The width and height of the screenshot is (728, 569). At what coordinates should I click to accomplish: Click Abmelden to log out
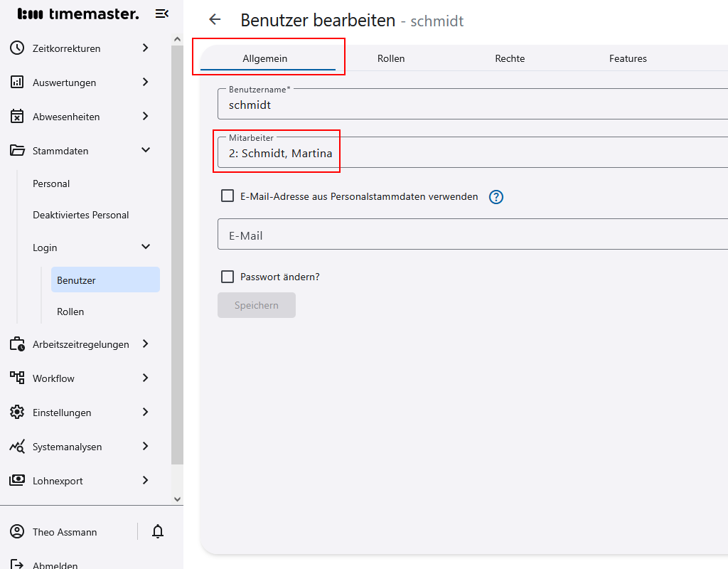[x=55, y=565]
